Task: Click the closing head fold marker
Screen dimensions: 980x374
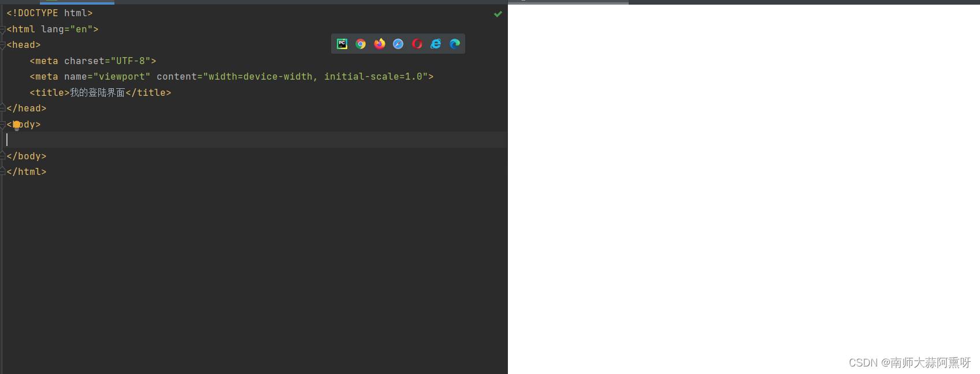Action: pos(2,108)
